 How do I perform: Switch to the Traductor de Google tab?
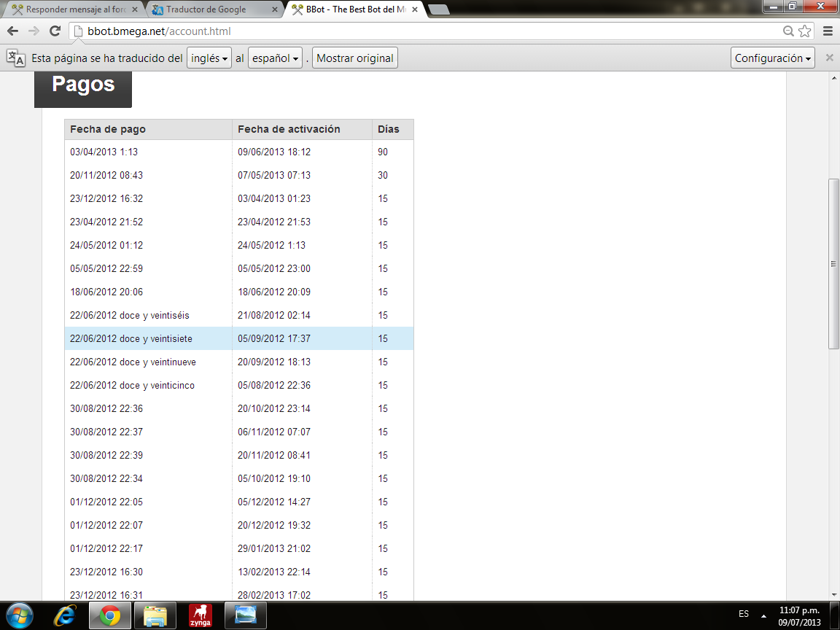(x=211, y=9)
